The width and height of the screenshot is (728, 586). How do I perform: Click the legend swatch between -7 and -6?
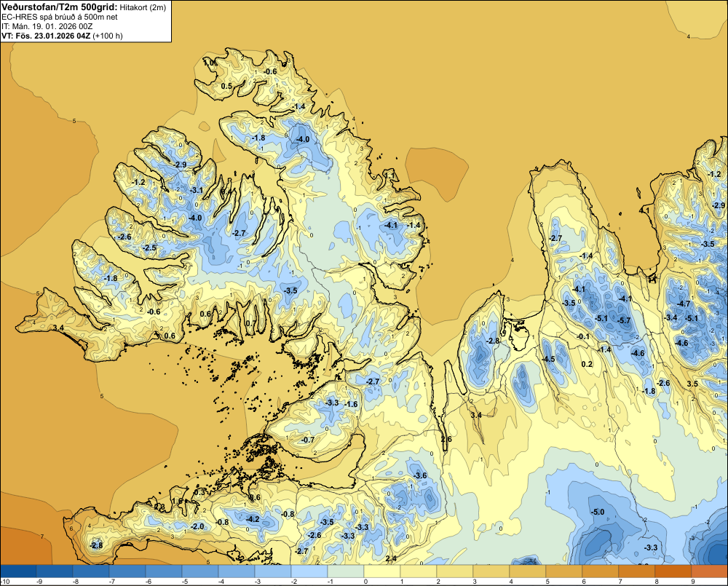(127, 571)
